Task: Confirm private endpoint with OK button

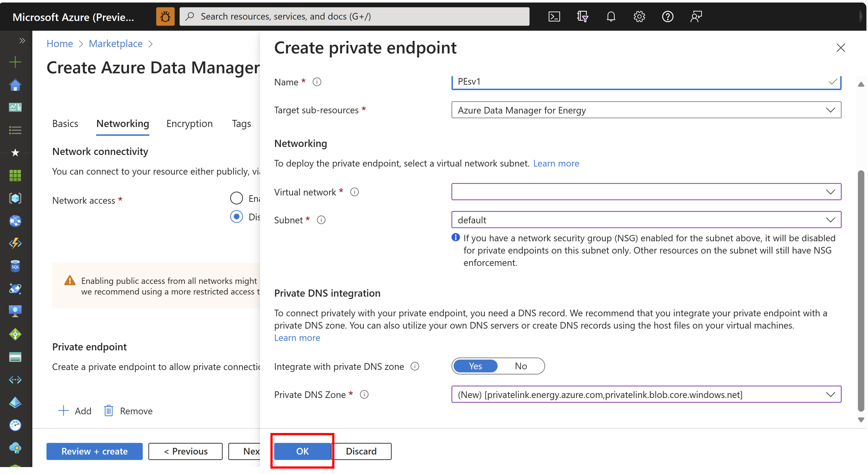Action: [302, 451]
